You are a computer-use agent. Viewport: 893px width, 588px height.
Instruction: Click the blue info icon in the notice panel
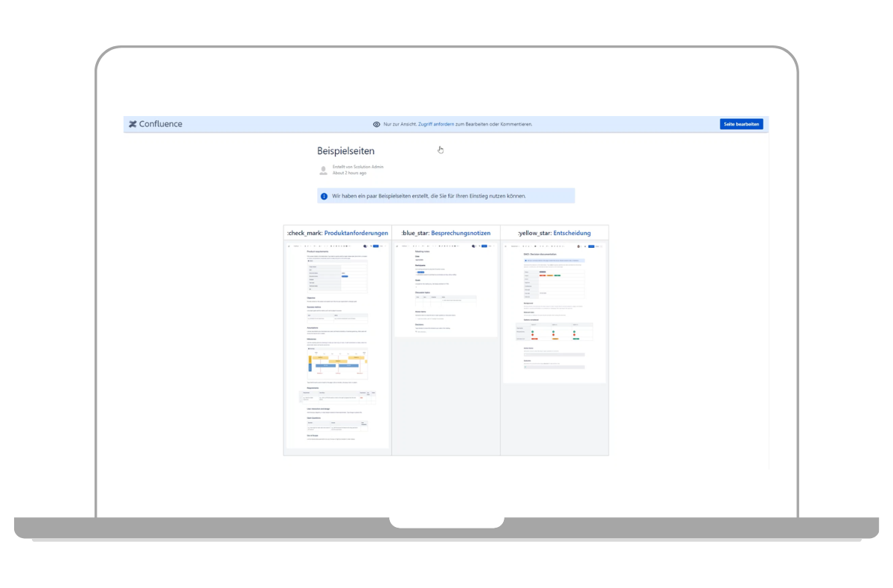click(324, 196)
